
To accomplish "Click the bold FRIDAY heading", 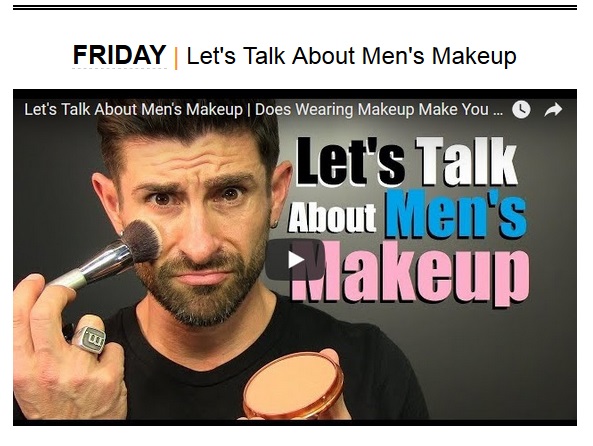I will (x=119, y=55).
